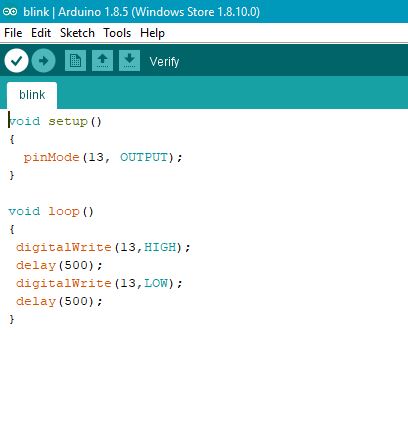Screen dimensions: 408x439
Task: Click the 'void loop()' line
Action: tap(51, 211)
